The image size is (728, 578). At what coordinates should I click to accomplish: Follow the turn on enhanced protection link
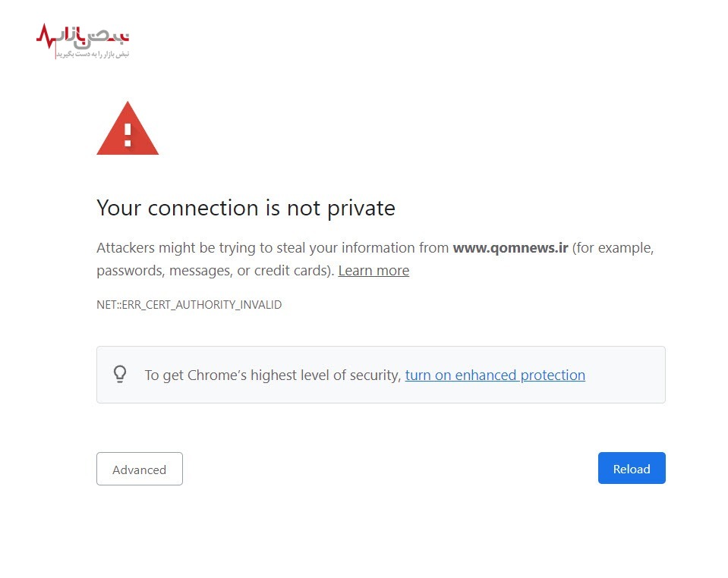point(495,375)
